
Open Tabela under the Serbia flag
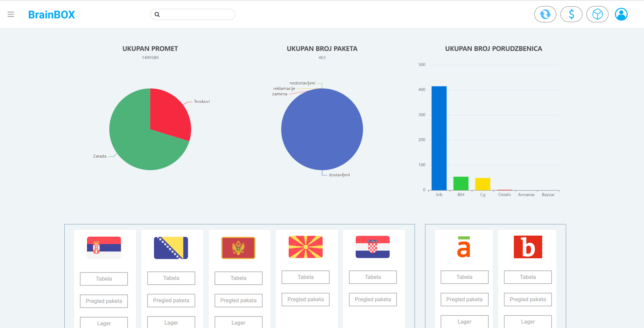pyautogui.click(x=104, y=279)
